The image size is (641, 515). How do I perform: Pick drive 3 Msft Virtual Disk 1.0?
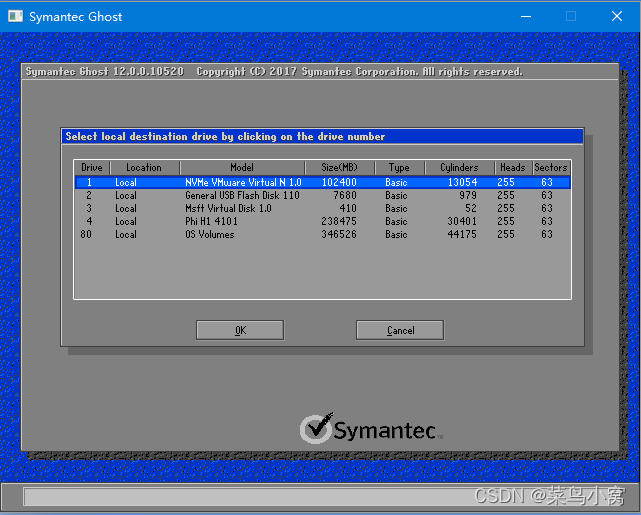[x=323, y=208]
